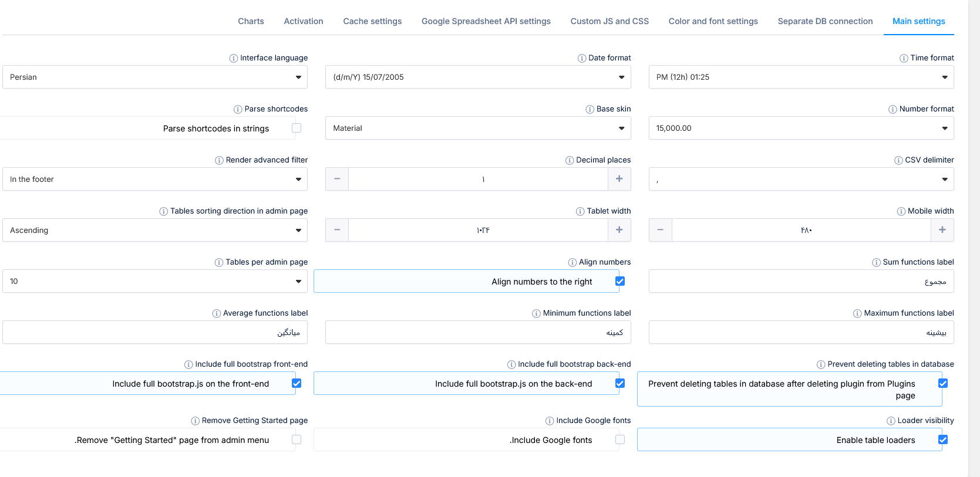Click info icon next to Base skin
This screenshot has width=980, height=477.
click(x=590, y=109)
